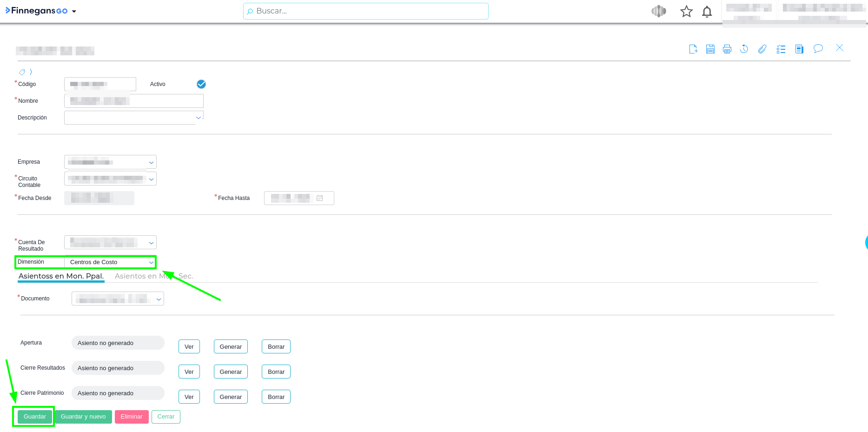This screenshot has width=868, height=432.
Task: Click Generar for the Apertura entry
Action: tap(231, 347)
